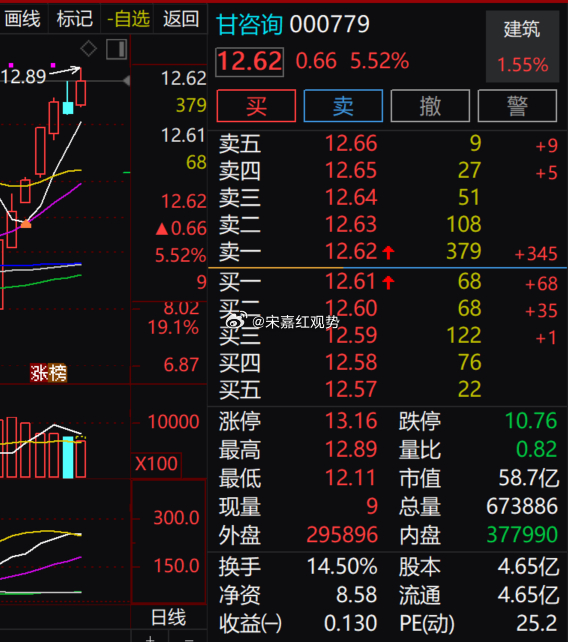Toggle the split panel layout icon
The height and width of the screenshot is (642, 568).
point(116,50)
